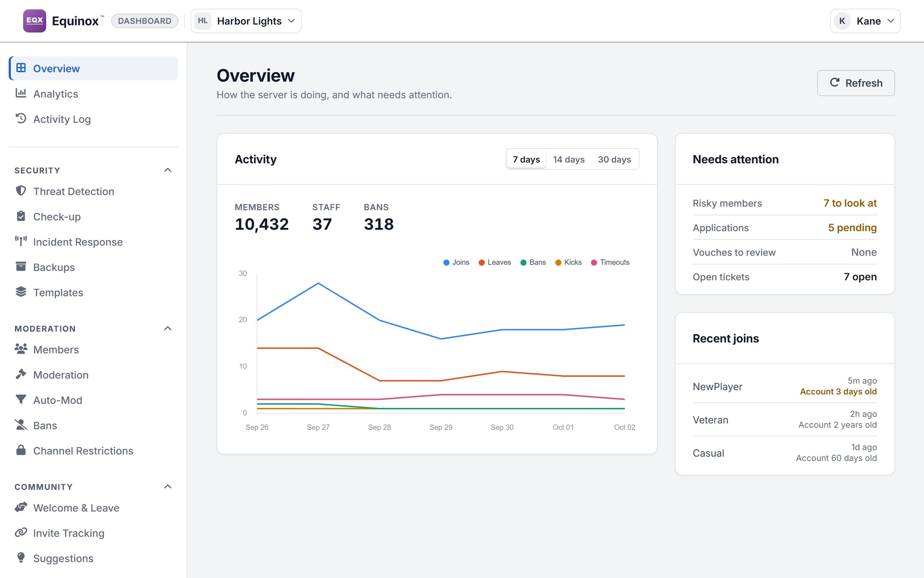Click the Overview grid icon in sidebar
Screen dimensions: 924x578
pyautogui.click(x=21, y=68)
